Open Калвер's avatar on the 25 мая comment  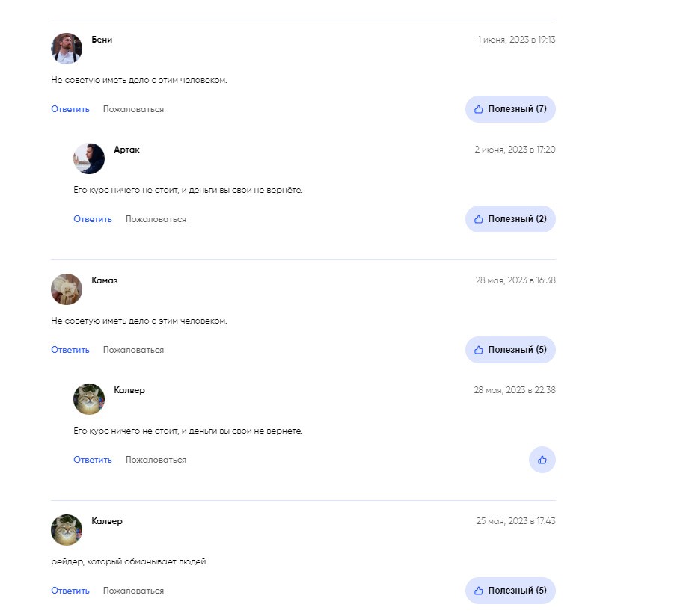coord(67,529)
